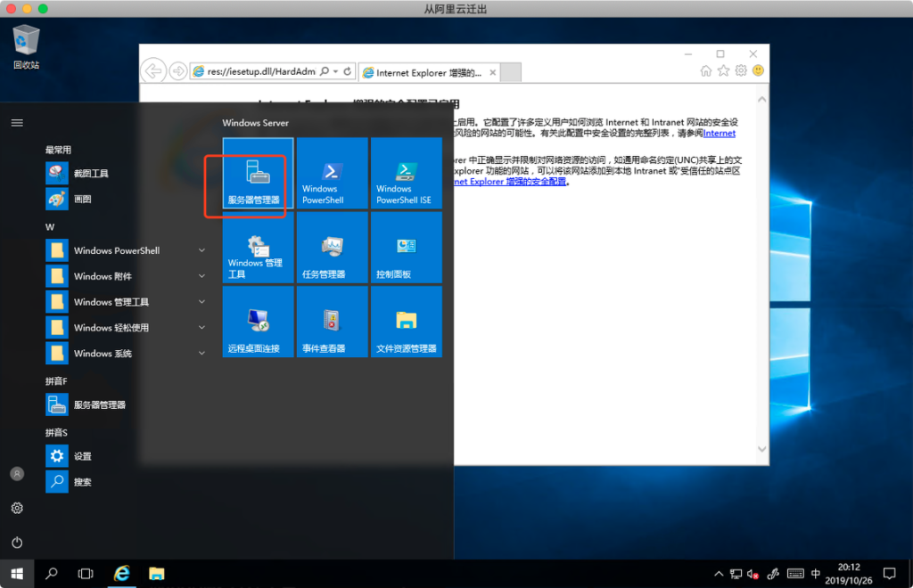Expand the Windows 附件 folder
The height and width of the screenshot is (588, 913).
pyautogui.click(x=125, y=276)
